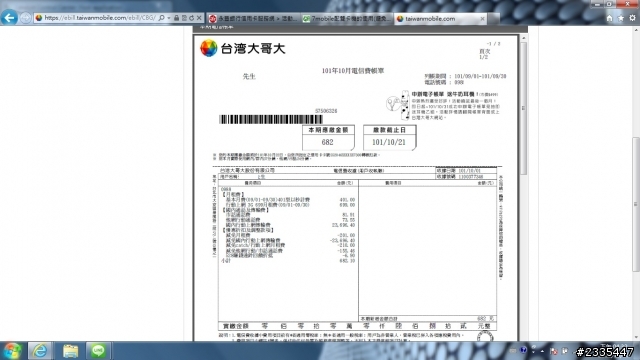Click the page scroll up arrow

(x=636, y=30)
